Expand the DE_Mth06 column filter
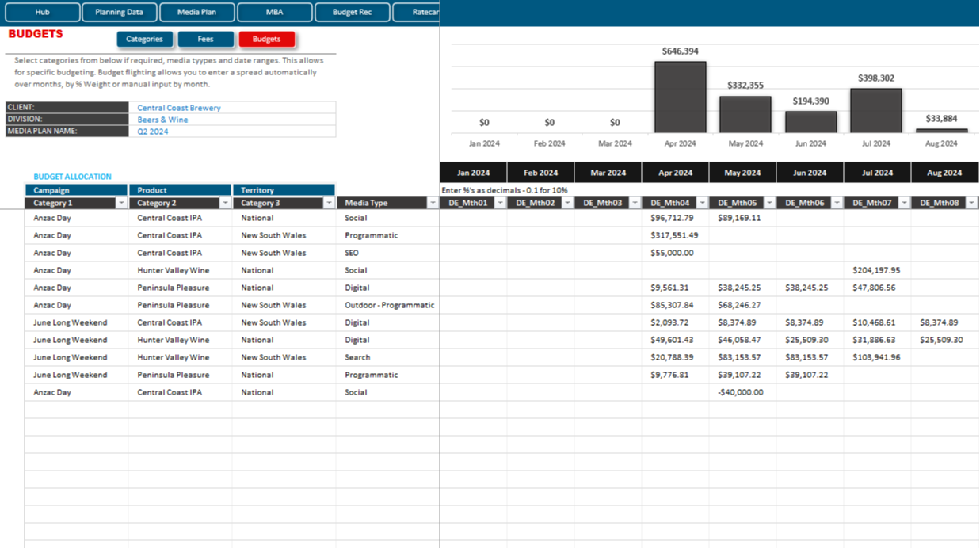980x549 pixels. [837, 203]
